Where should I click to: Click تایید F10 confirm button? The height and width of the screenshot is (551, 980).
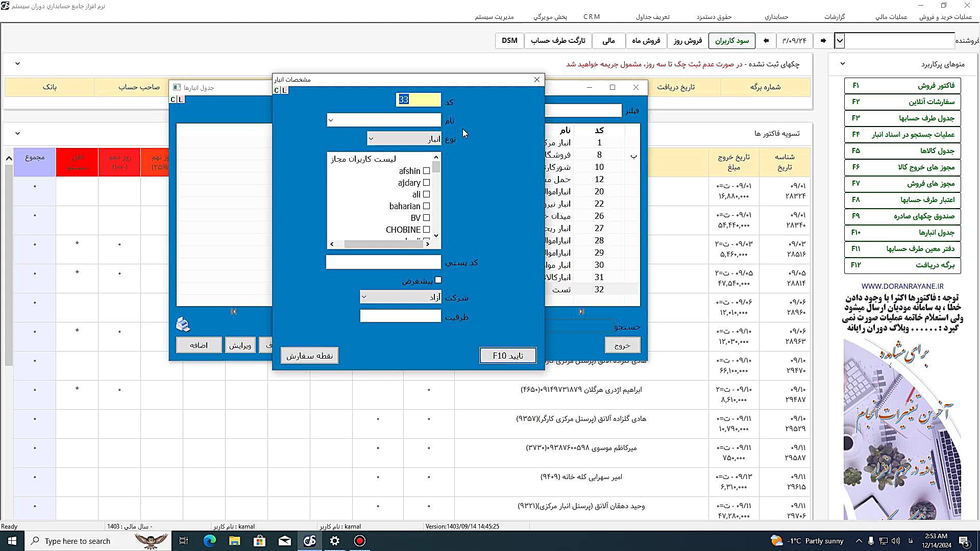[x=508, y=356]
